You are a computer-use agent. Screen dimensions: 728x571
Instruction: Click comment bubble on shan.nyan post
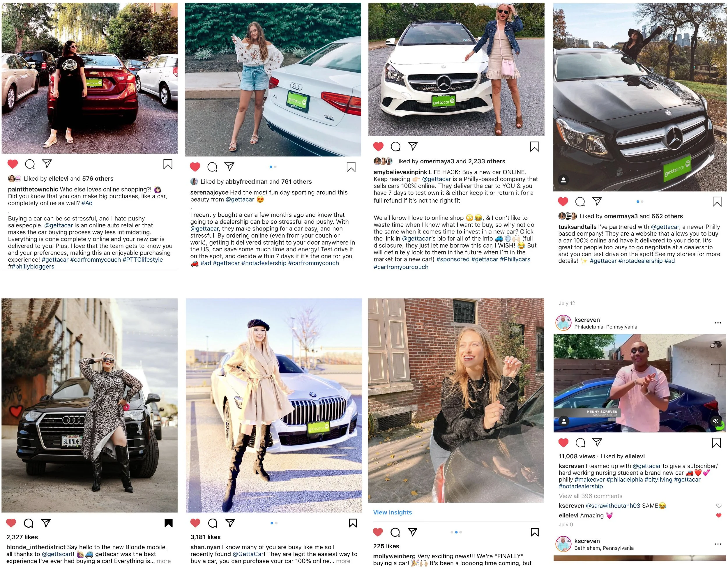pyautogui.click(x=213, y=523)
